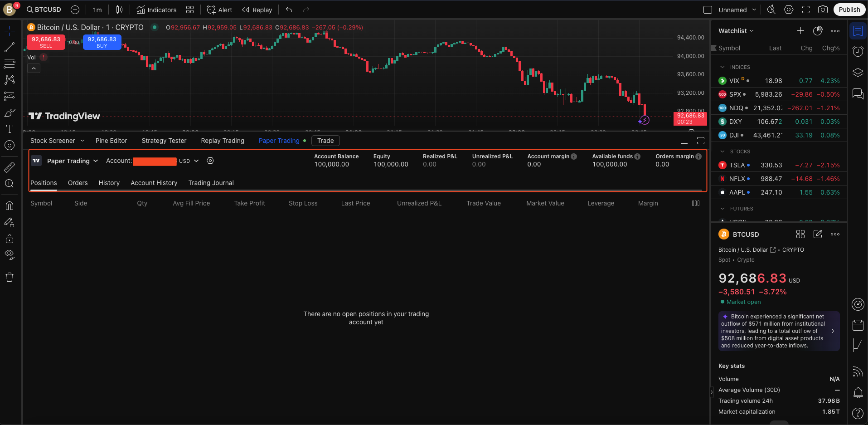Image resolution: width=868 pixels, height=425 pixels.
Task: Select the Text annotation tool
Action: point(10,129)
